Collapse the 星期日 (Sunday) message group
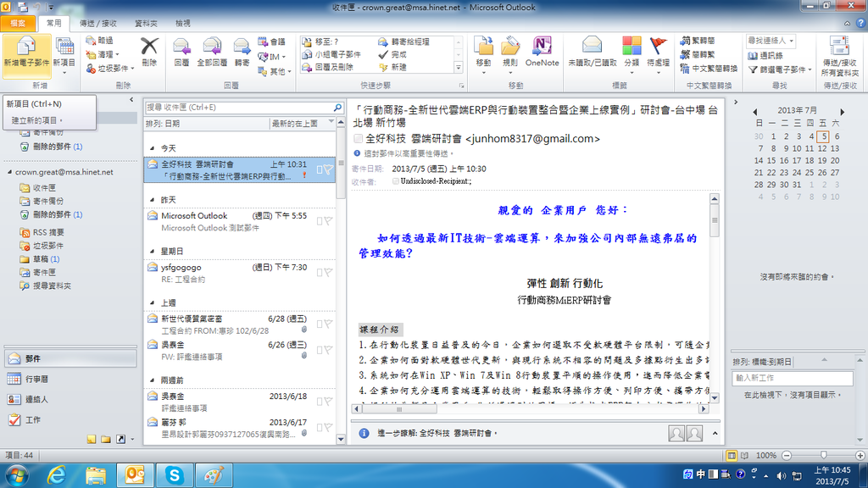868x488 pixels. (153, 251)
